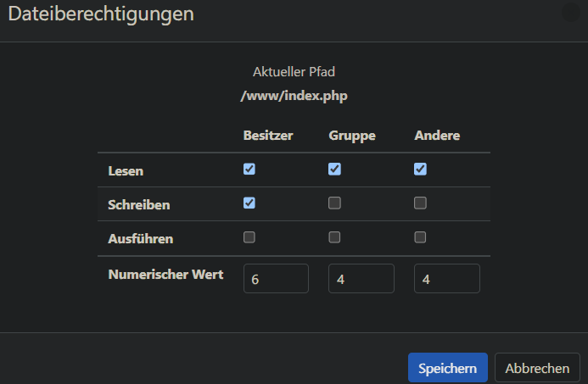Viewport: 588px width, 384px height.
Task: Uncheck Schreiben permission for Besitzer
Action: (249, 203)
